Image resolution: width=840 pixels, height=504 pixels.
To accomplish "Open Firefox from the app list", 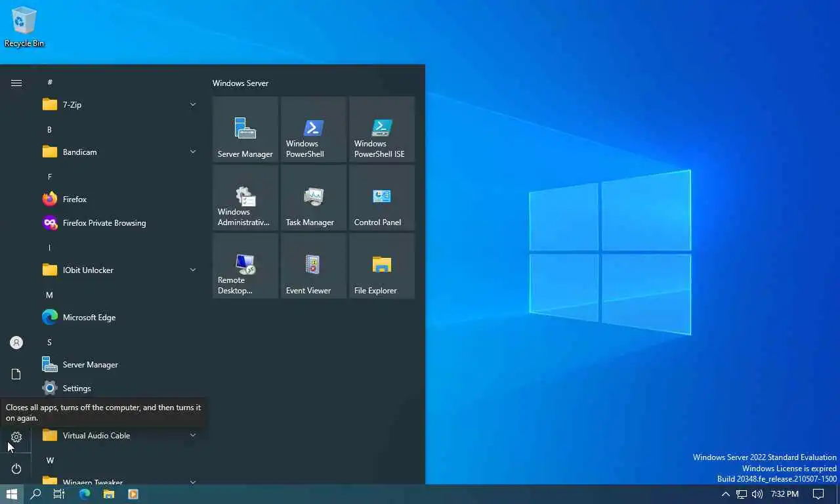I will 119,199.
